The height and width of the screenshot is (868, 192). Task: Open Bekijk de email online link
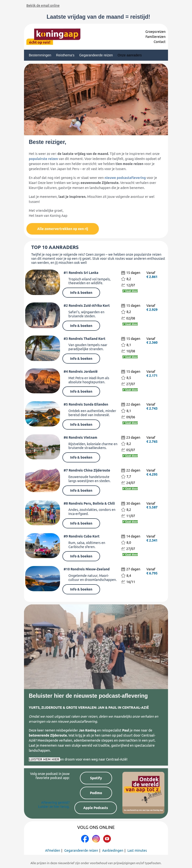coord(43,5)
